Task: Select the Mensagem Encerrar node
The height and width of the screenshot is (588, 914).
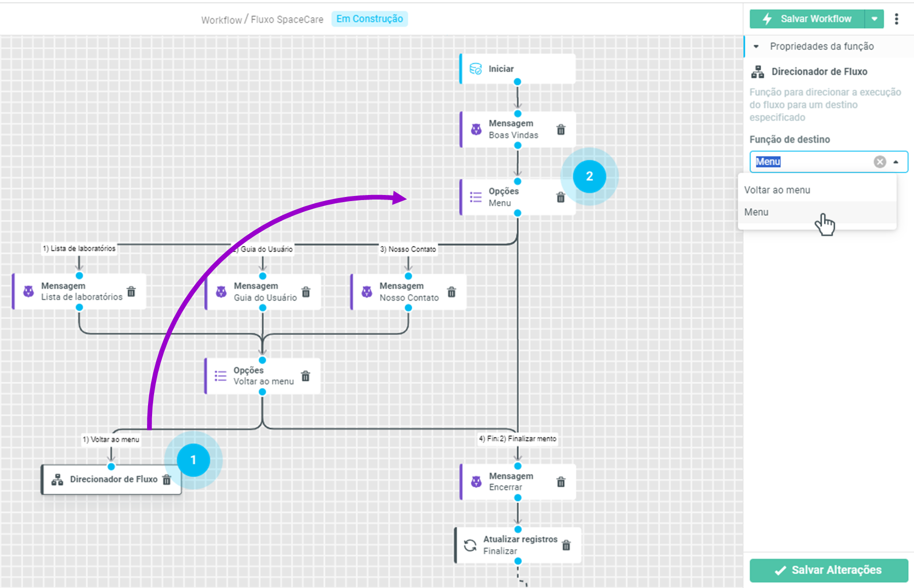Action: click(510, 481)
